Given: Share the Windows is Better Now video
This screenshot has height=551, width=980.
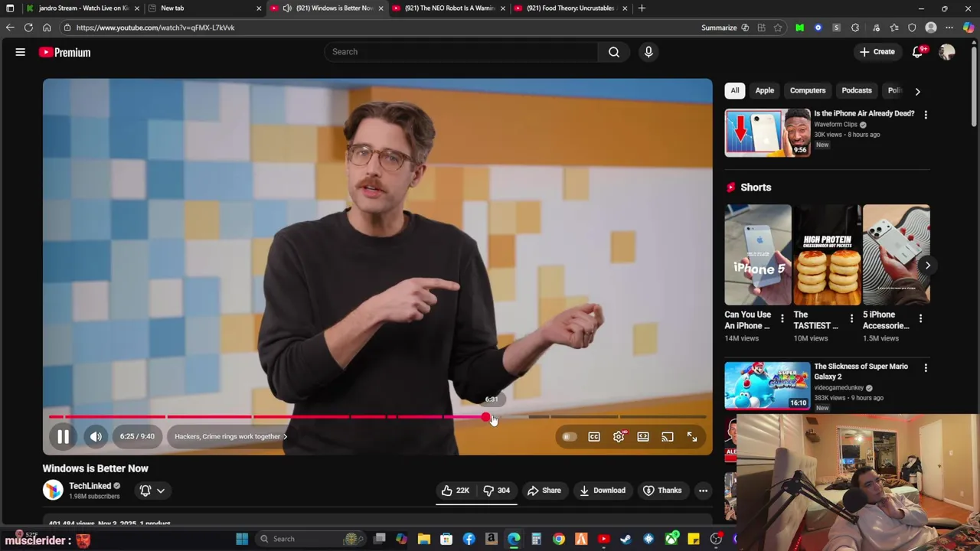Looking at the screenshot, I should (x=544, y=491).
